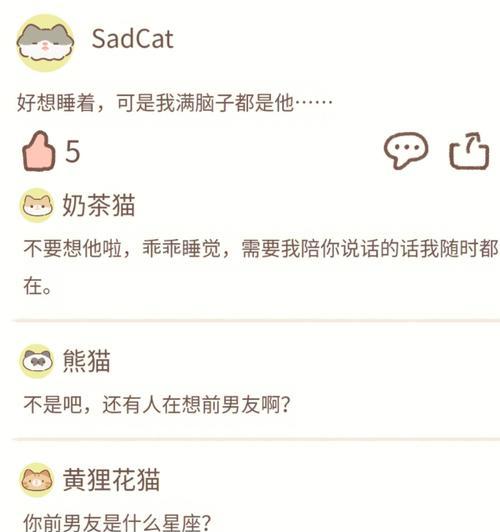Click divider below 熊猫's comment

pos(256,439)
